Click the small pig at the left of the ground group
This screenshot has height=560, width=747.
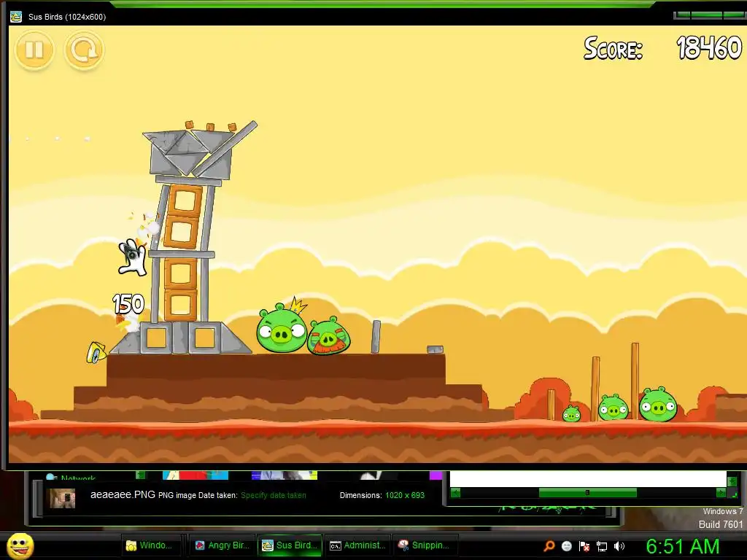click(x=571, y=414)
